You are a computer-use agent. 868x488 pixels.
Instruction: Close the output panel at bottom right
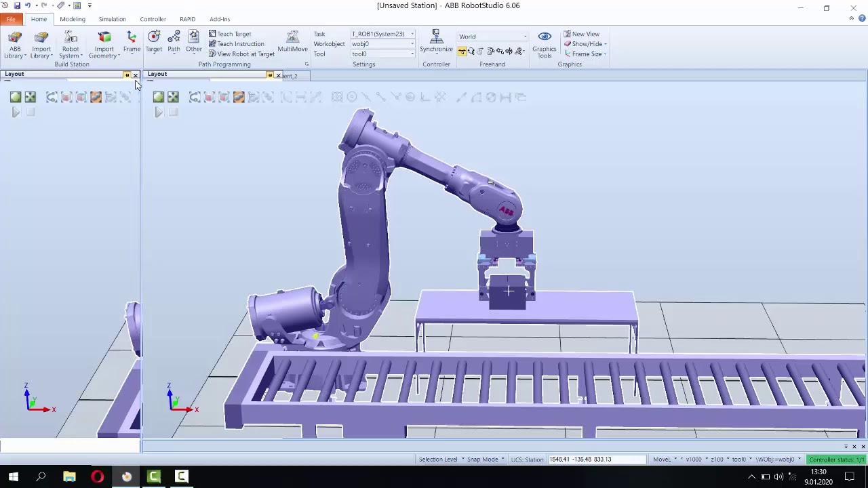tap(863, 447)
